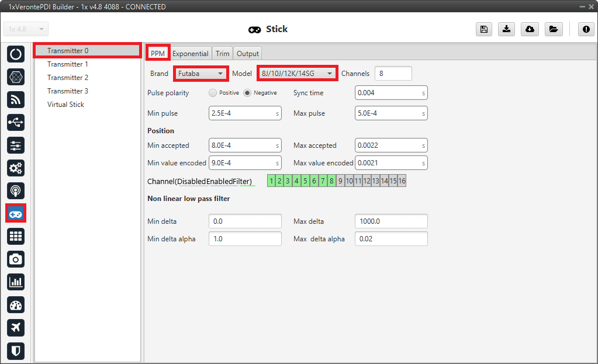Select Positive pulse polarity

pos(213,93)
